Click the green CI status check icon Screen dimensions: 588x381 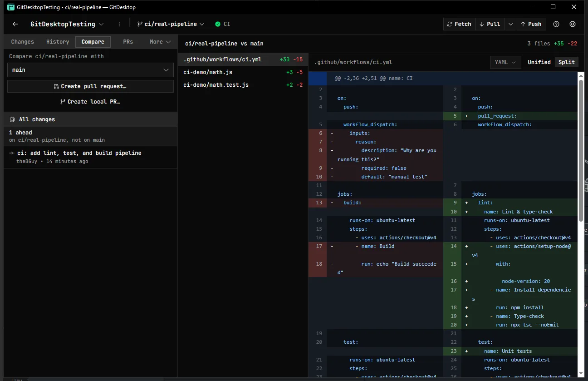click(x=218, y=24)
